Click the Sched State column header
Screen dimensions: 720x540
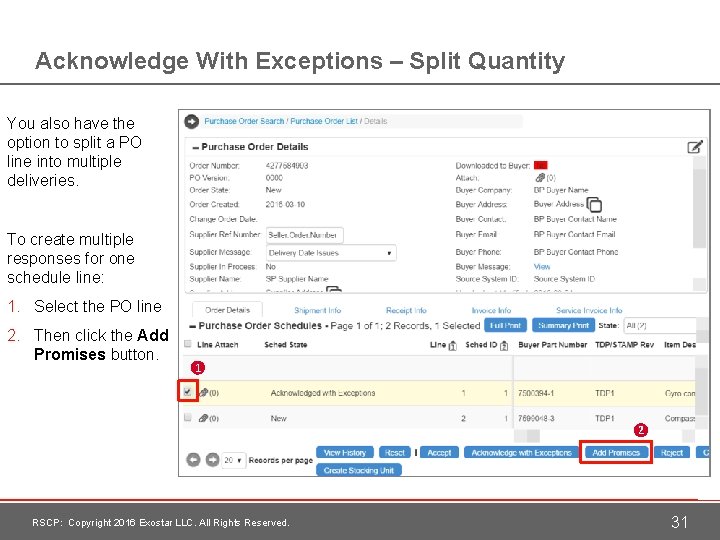coord(286,345)
